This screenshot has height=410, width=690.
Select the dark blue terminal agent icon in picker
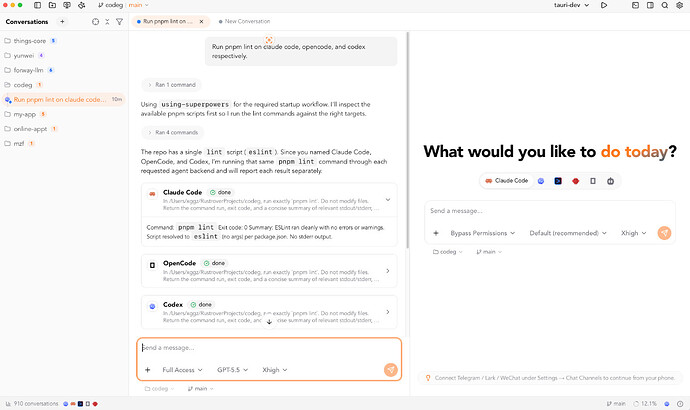[558, 181]
